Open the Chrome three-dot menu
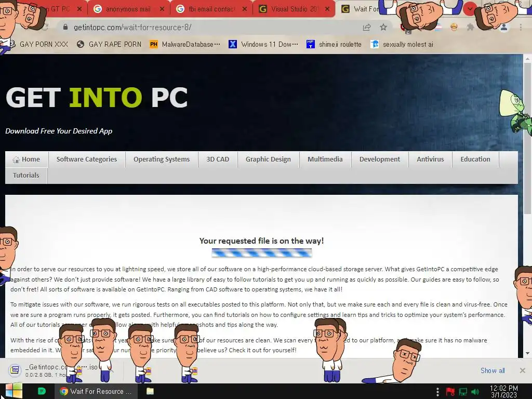 521,27
